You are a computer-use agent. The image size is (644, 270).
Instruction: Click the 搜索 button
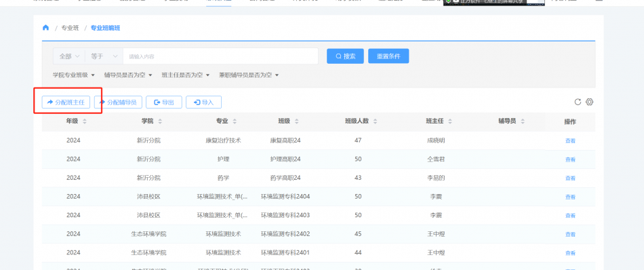(x=345, y=56)
